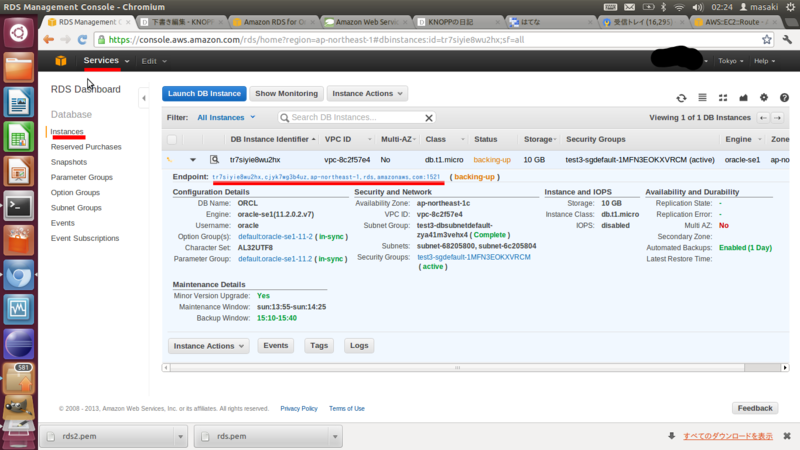This screenshot has width=800, height=450.
Task: Open the Tokyo region selector
Action: [x=731, y=61]
